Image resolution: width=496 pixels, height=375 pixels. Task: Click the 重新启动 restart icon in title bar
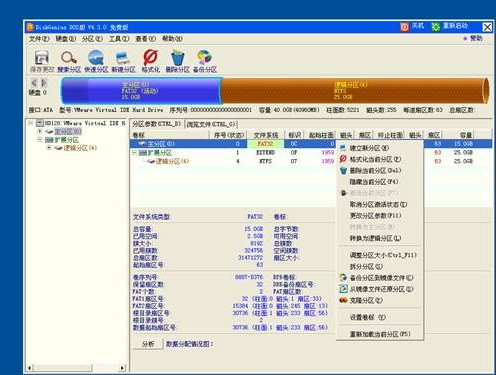point(435,27)
